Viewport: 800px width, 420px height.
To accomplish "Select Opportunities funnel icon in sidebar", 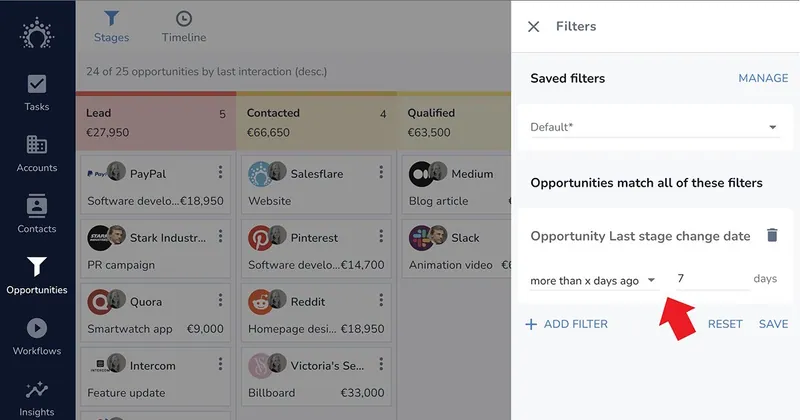I will point(37,266).
